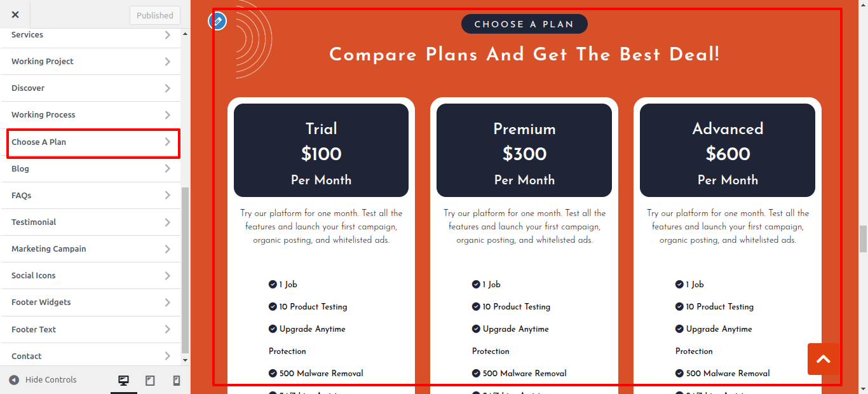The image size is (868, 394).
Task: Expand the Footer Widgets chevron
Action: pyautogui.click(x=167, y=302)
